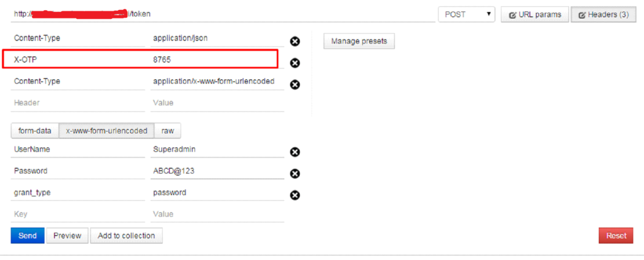The height and width of the screenshot is (260, 644).
Task: Delete the X-OTP header row
Action: (295, 63)
